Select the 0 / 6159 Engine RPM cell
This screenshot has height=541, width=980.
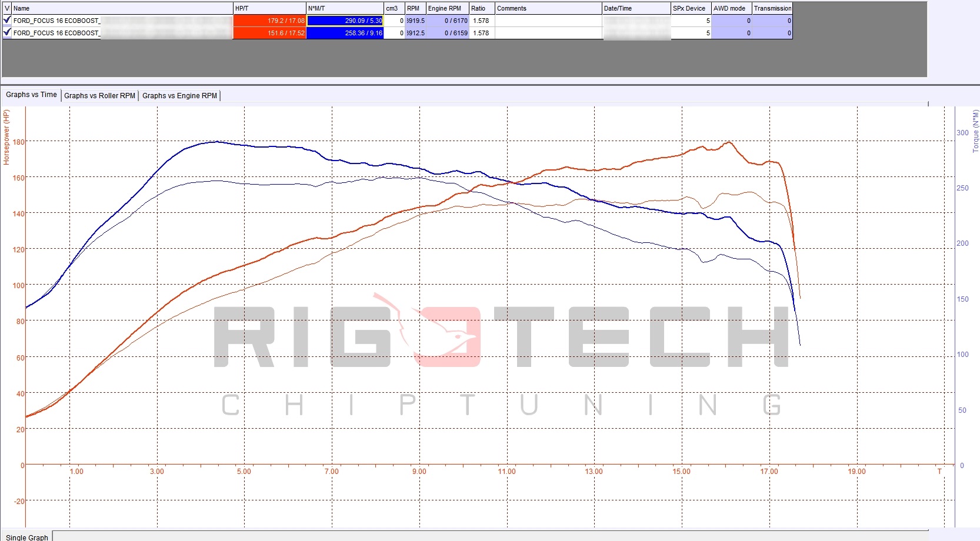pos(448,33)
